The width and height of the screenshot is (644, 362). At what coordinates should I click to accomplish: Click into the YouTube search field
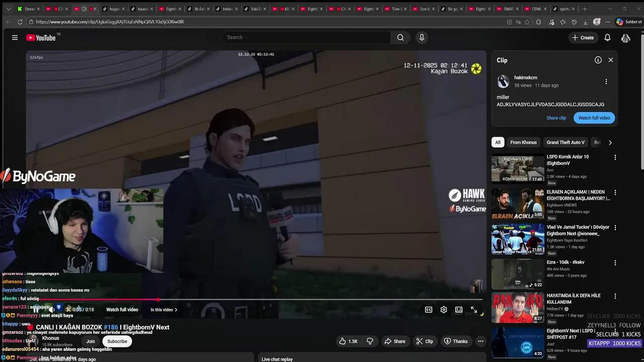(x=307, y=37)
